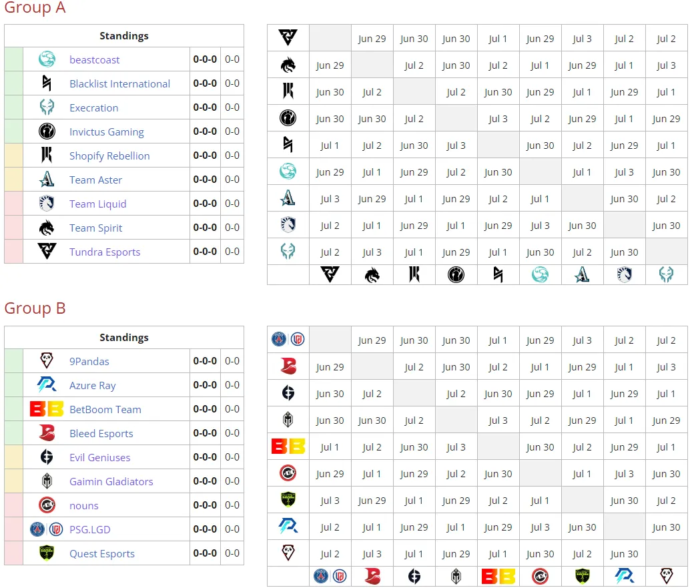Click the 9Pandas logo in Group B standings
The image size is (700, 588).
click(x=47, y=361)
